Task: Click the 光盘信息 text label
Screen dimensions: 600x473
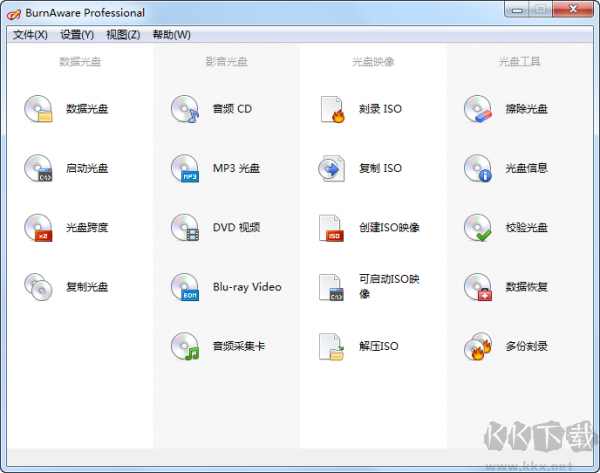Action: 527,168
